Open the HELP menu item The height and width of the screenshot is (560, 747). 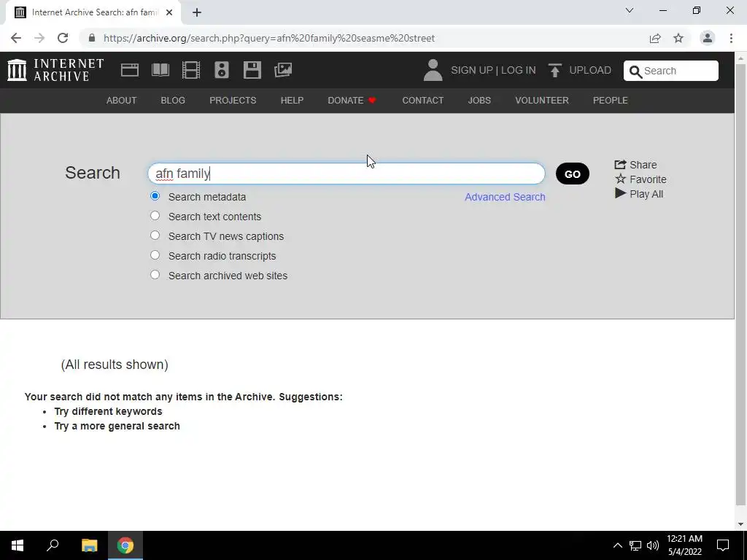pyautogui.click(x=292, y=101)
